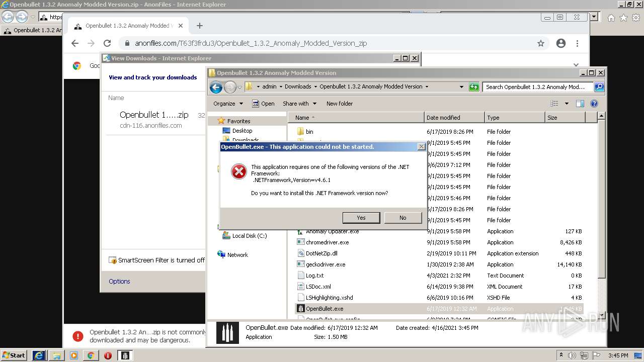The image size is (644, 362).
Task: Open Chrome from the taskbar
Action: click(91, 355)
